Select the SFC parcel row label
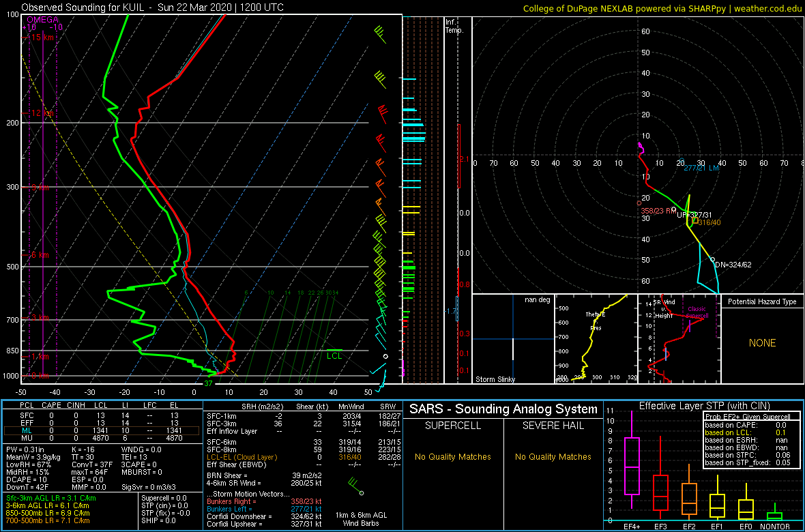Screen dimensions: 805x532 pos(26,415)
